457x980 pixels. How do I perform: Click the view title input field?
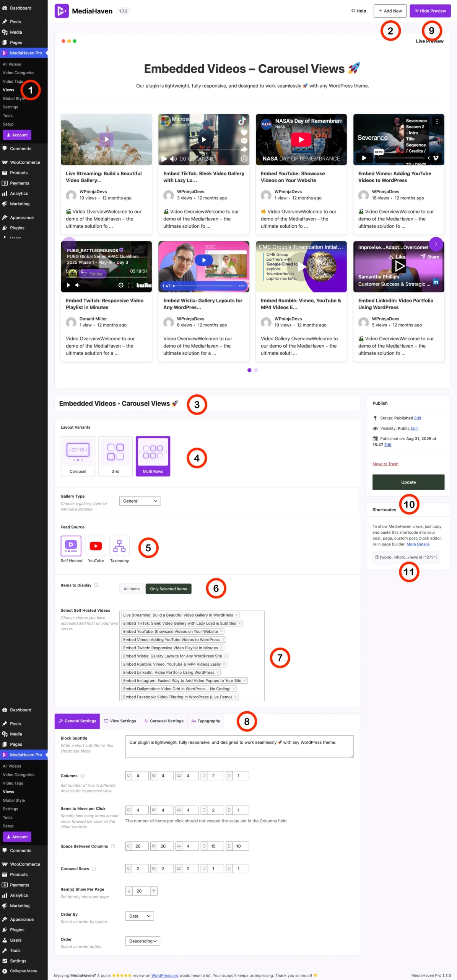(x=207, y=403)
